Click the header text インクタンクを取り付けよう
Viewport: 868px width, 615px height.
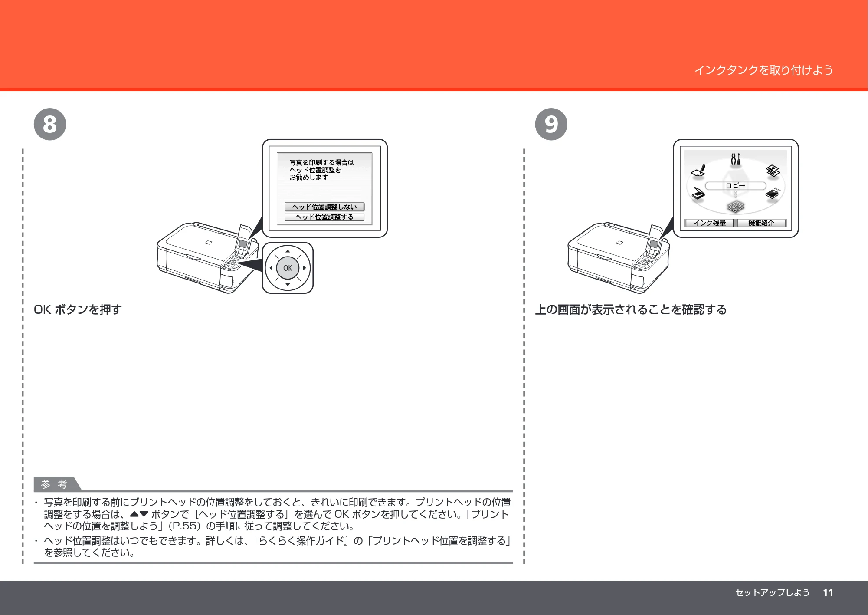763,70
